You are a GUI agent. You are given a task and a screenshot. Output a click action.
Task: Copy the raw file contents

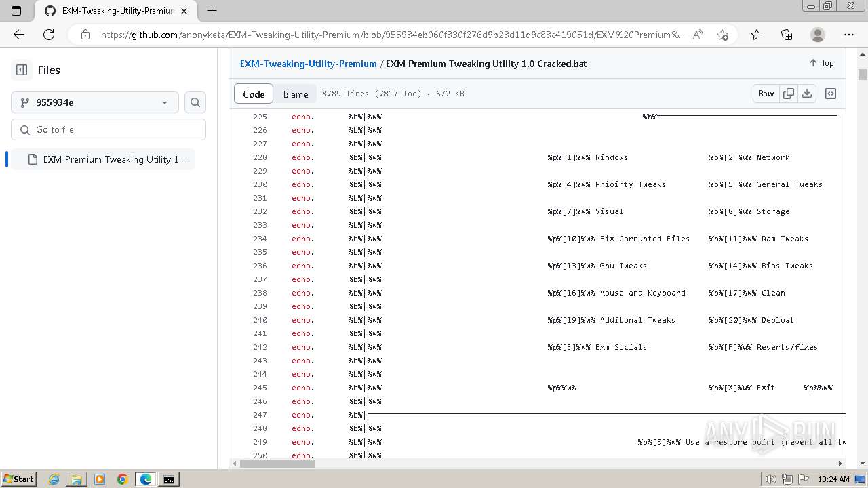pyautogui.click(x=789, y=94)
